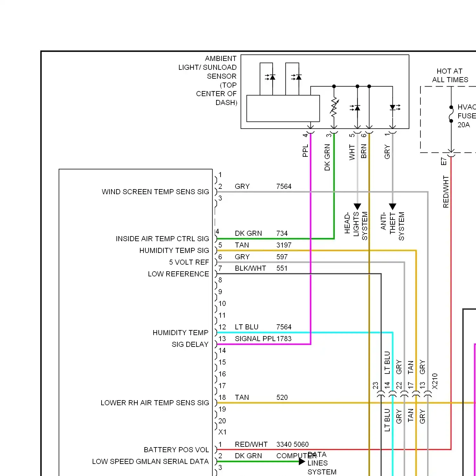Viewport: 476px width, 476px height.
Task: Select the LOW REFERENCE label
Action: (x=178, y=274)
